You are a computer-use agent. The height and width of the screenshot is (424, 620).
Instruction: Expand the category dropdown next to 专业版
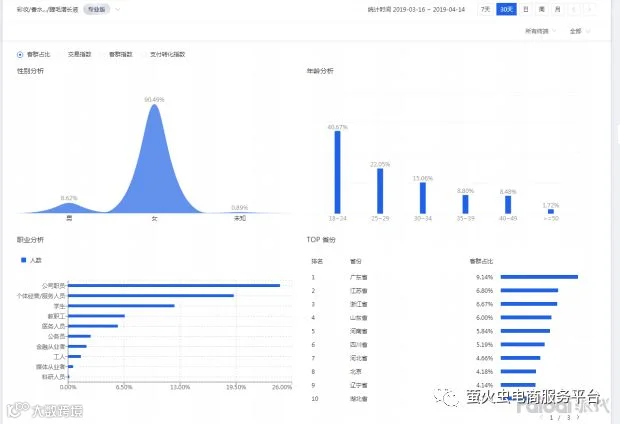point(117,9)
